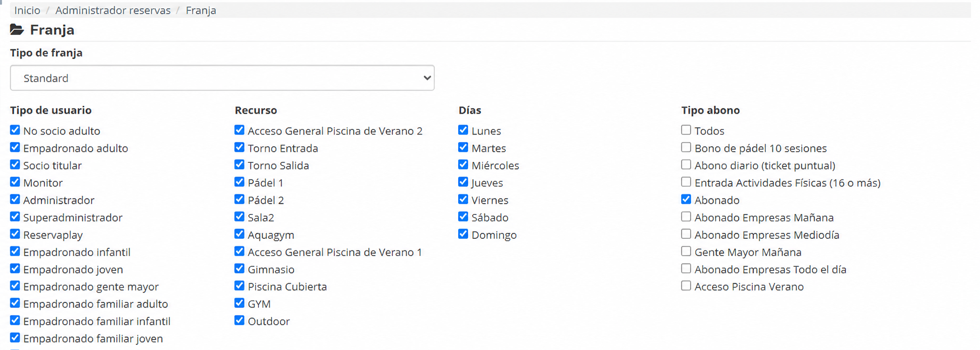Go to the Inicio breadcrumb link
980x350 pixels.
click(x=27, y=10)
